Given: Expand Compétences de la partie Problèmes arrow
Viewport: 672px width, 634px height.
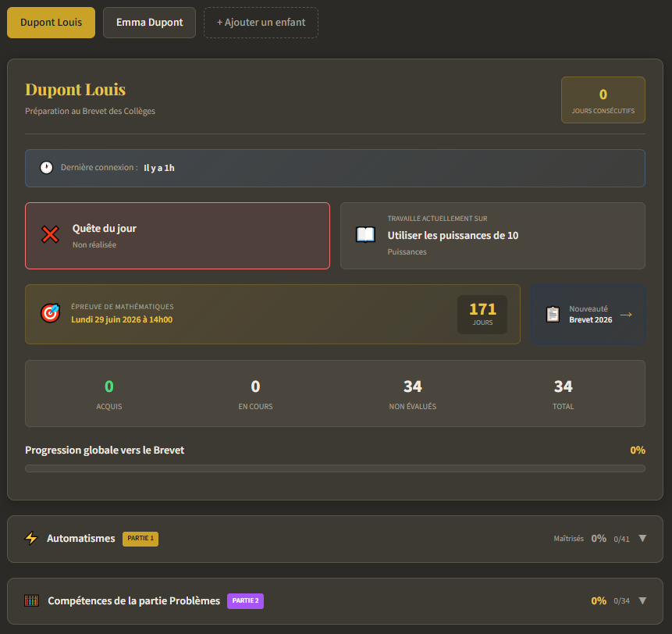Looking at the screenshot, I should 642,601.
